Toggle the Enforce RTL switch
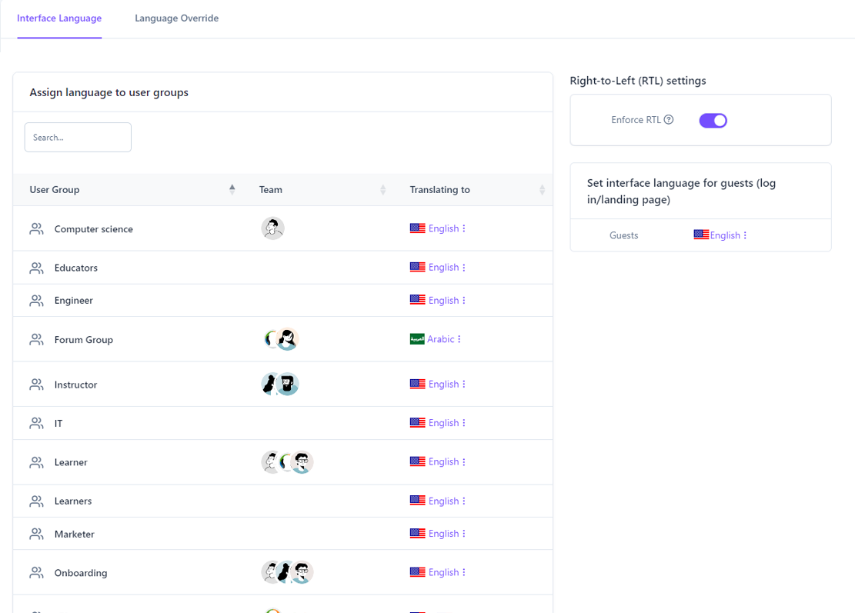The image size is (855, 616). pos(713,121)
